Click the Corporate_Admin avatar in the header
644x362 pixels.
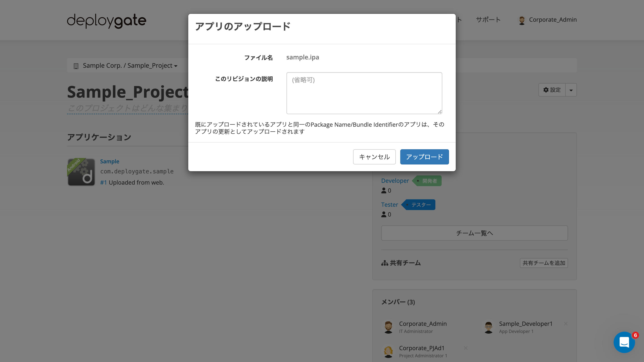click(522, 20)
